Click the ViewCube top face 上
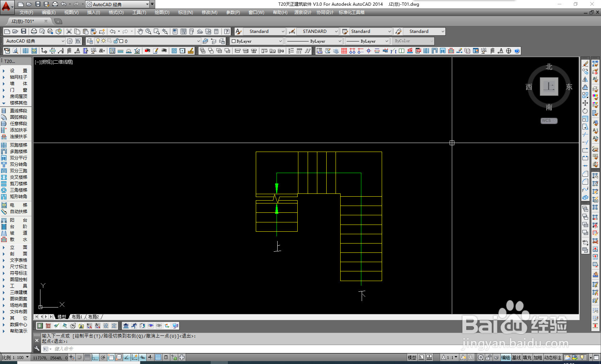Screen dimensions: 601x364 pos(549,87)
